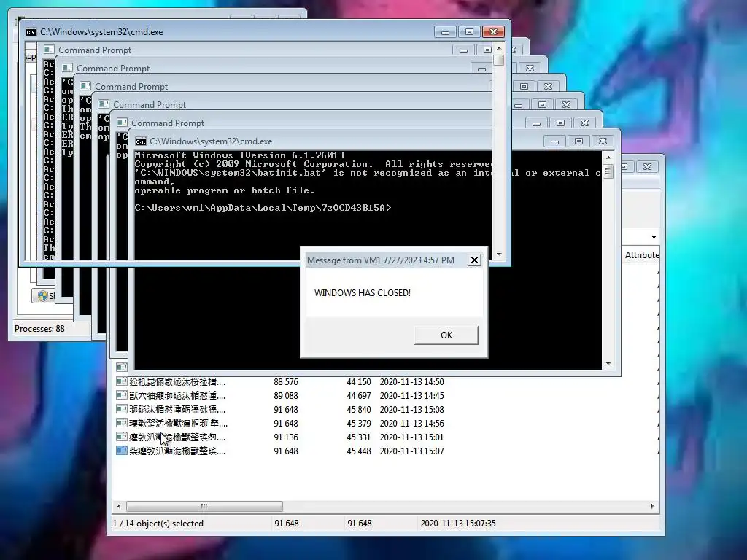
Task: Minimize the rear cmd.exe window with red close button
Action: pos(445,32)
